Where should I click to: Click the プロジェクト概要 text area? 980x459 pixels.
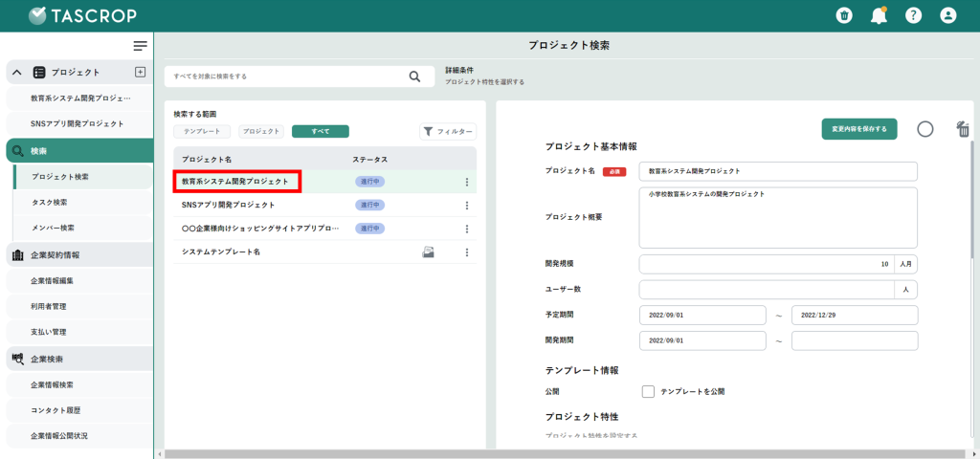pos(778,217)
